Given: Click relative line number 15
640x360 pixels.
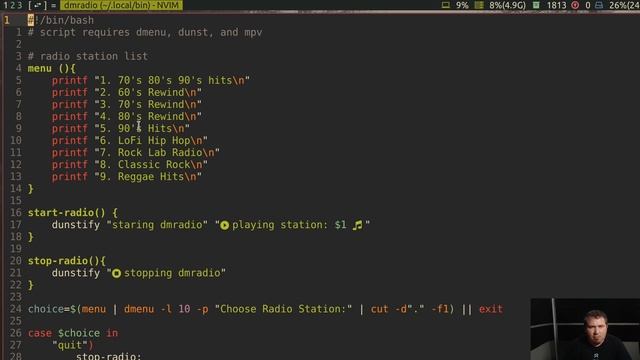Looking at the screenshot, I should point(16,201).
